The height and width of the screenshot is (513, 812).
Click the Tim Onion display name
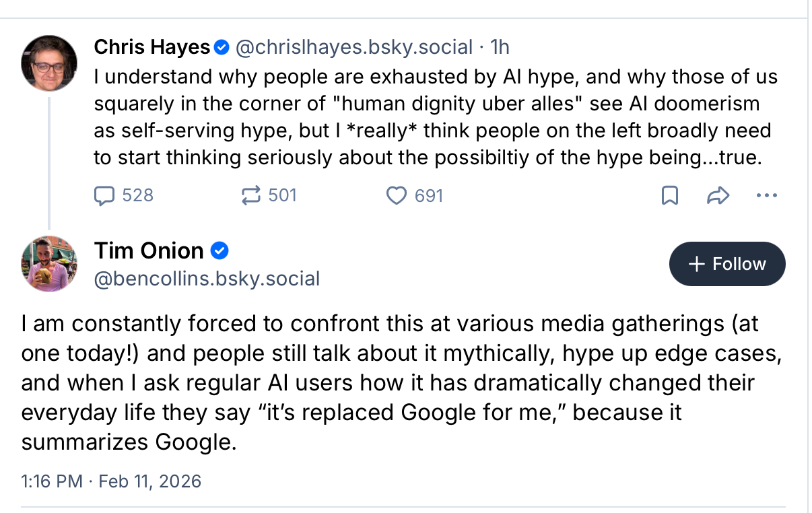click(x=149, y=250)
